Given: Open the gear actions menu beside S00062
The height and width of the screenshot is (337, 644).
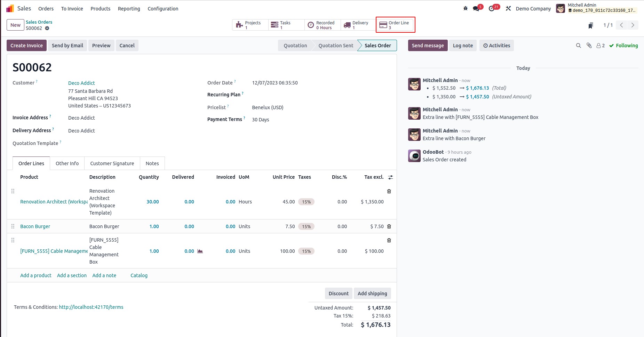Looking at the screenshot, I should click(47, 28).
